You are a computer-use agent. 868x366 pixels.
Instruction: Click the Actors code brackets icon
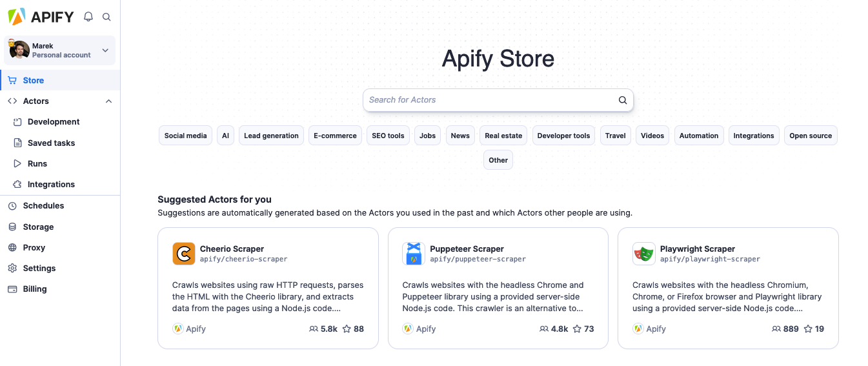12,101
